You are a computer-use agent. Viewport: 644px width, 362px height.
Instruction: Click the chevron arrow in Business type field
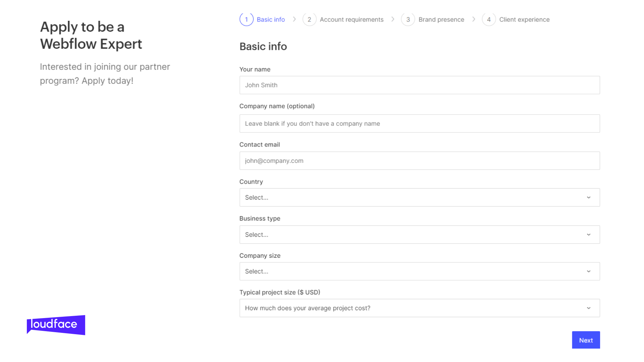588,235
